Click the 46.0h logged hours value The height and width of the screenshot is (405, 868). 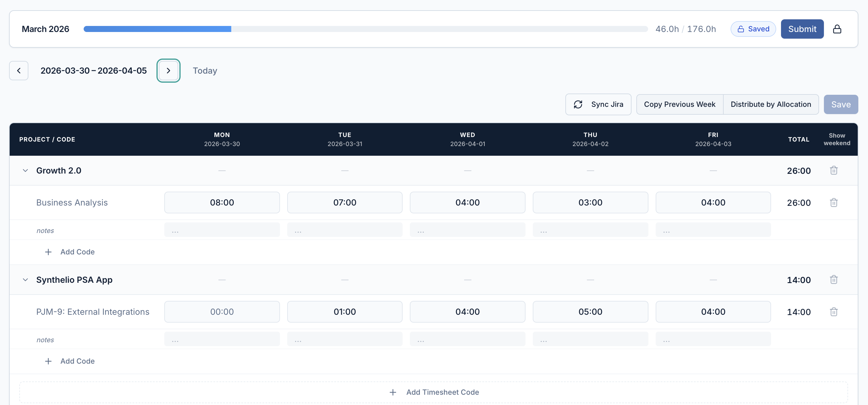point(667,29)
